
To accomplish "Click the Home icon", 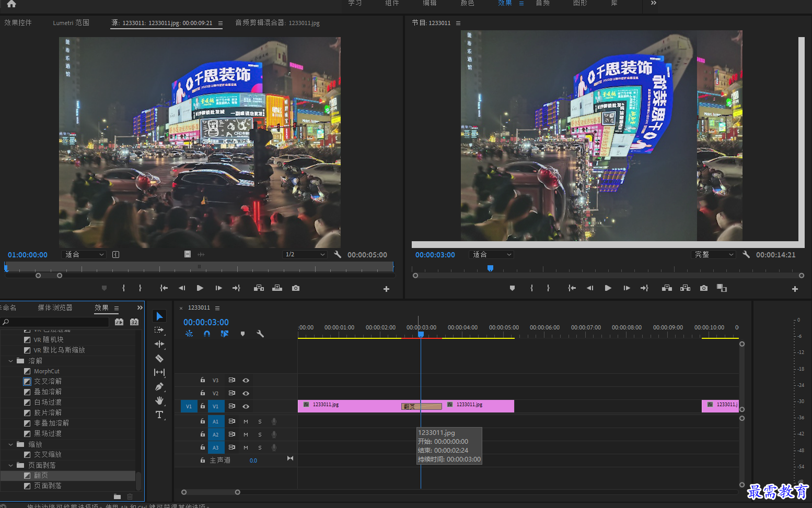I will coord(11,4).
